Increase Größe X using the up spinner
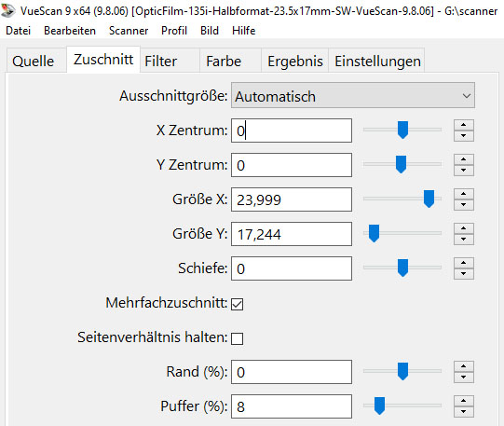The height and width of the screenshot is (426, 504). pos(464,194)
